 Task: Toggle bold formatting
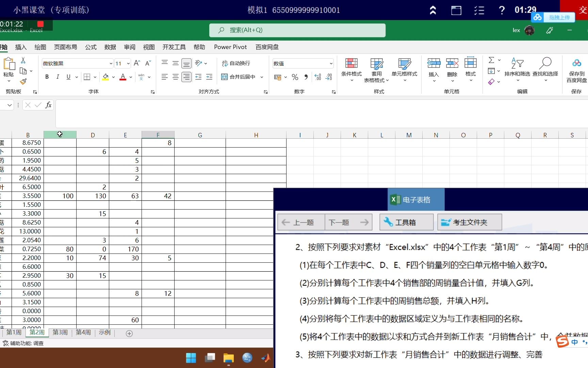[47, 77]
